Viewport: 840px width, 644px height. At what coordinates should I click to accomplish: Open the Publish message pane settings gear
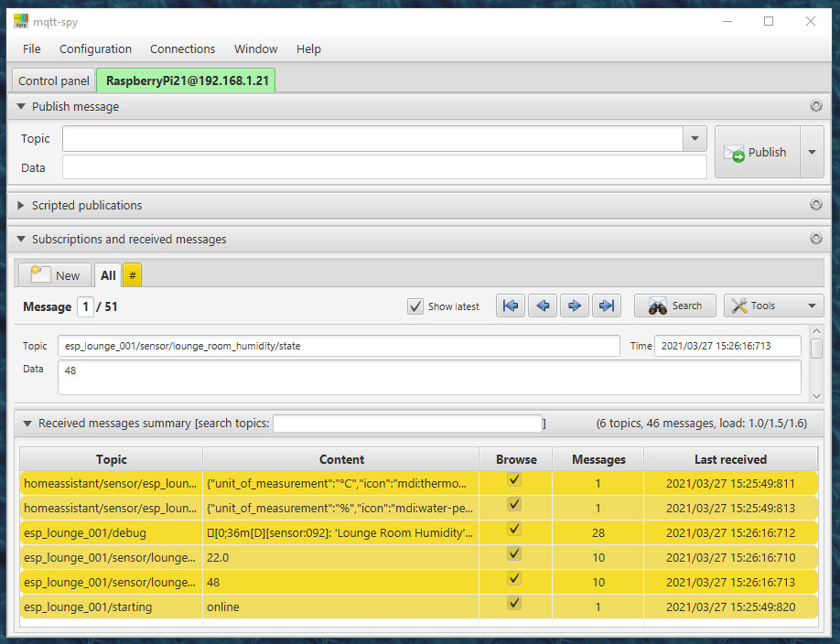click(815, 106)
